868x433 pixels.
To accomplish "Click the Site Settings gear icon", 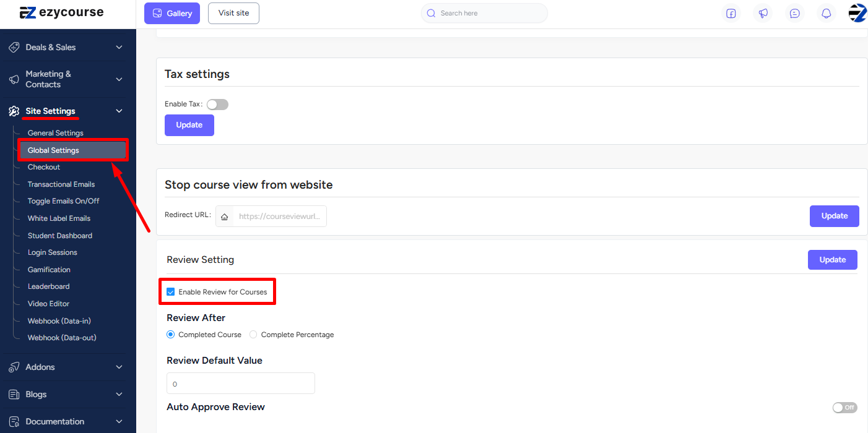I will tap(14, 111).
